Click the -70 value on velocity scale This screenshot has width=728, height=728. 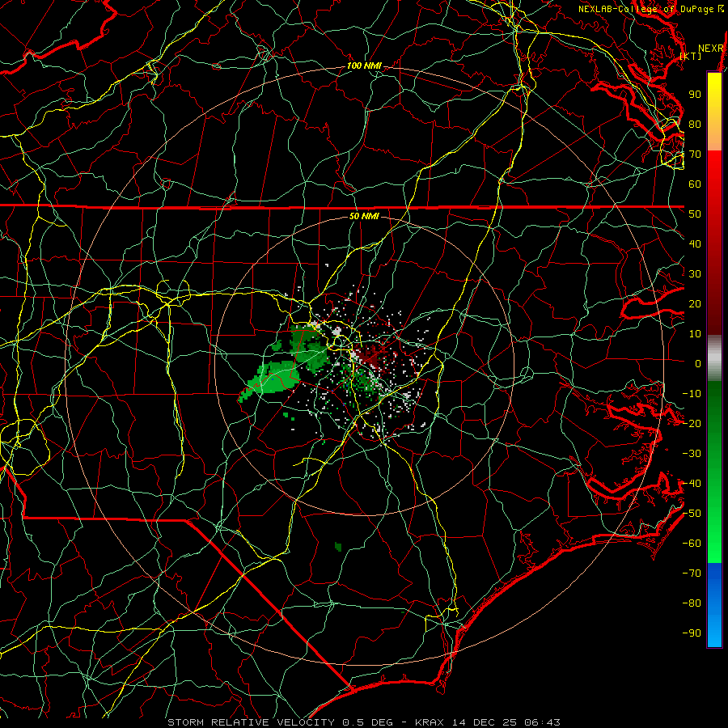point(692,574)
